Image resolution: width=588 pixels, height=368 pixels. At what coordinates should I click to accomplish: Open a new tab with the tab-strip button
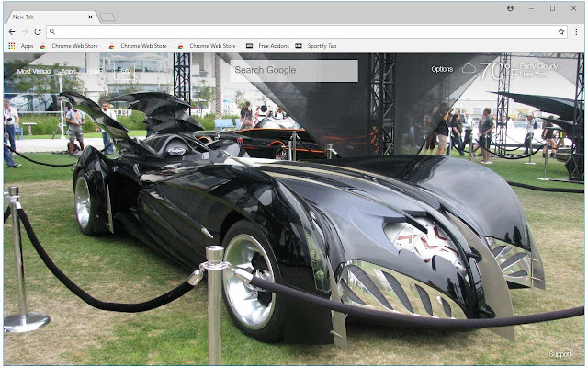pos(107,17)
